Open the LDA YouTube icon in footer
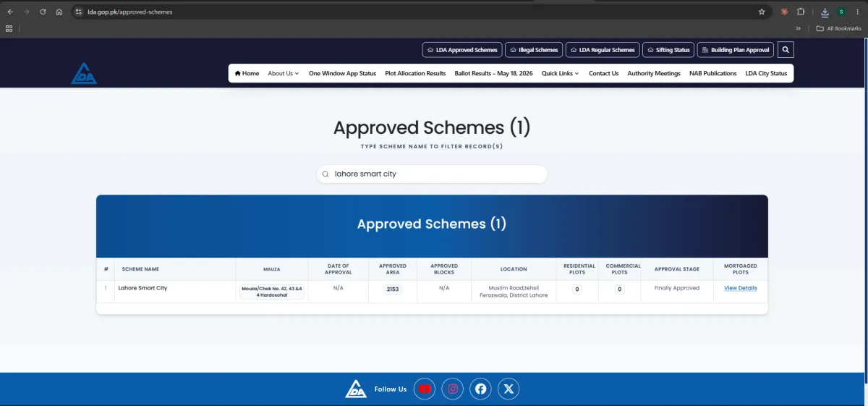The image size is (868, 406). click(425, 389)
